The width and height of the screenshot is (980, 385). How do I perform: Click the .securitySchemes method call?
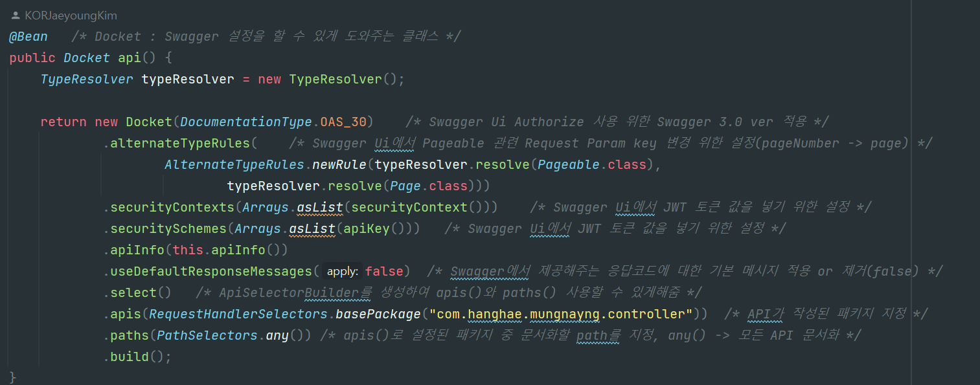[x=165, y=228]
